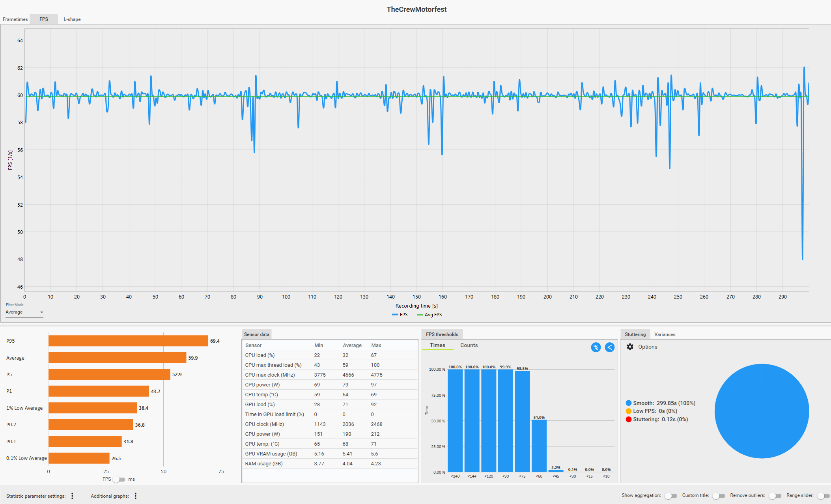831x504 pixels.
Task: Open Additional graphs three-dot menu
Action: [135, 496]
